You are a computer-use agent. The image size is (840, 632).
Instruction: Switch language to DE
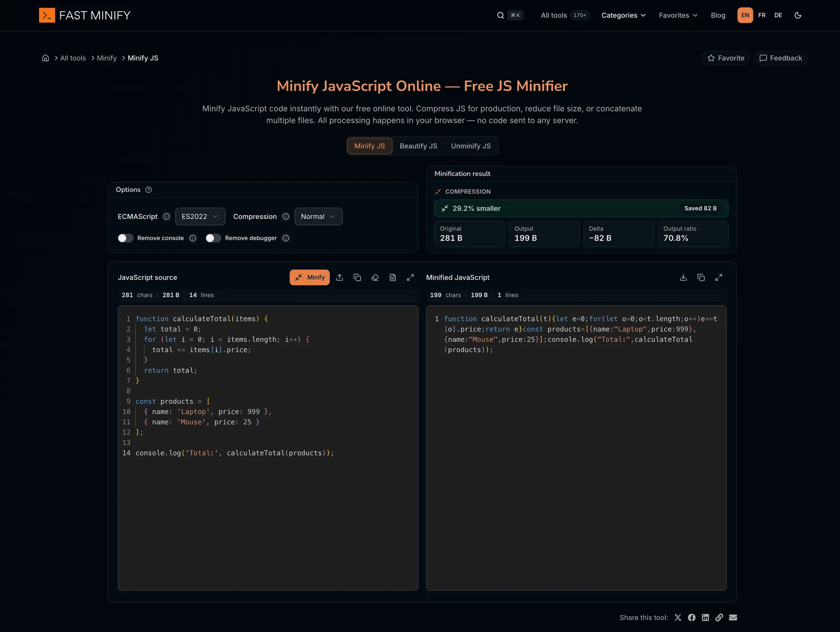click(778, 15)
